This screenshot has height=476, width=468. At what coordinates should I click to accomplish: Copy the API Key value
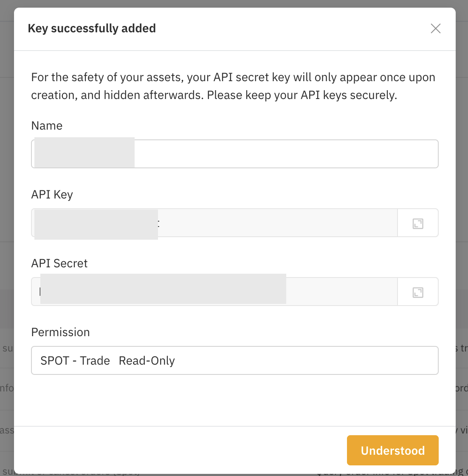point(418,224)
